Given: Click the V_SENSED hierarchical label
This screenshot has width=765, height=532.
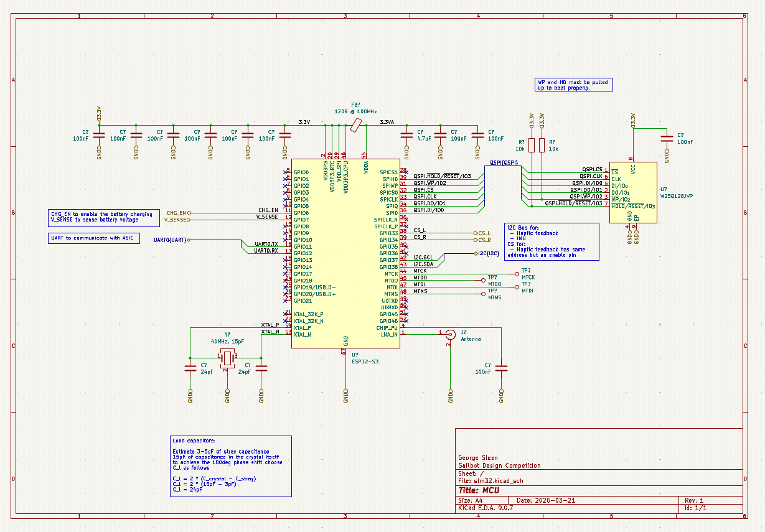Looking at the screenshot, I should point(177,219).
